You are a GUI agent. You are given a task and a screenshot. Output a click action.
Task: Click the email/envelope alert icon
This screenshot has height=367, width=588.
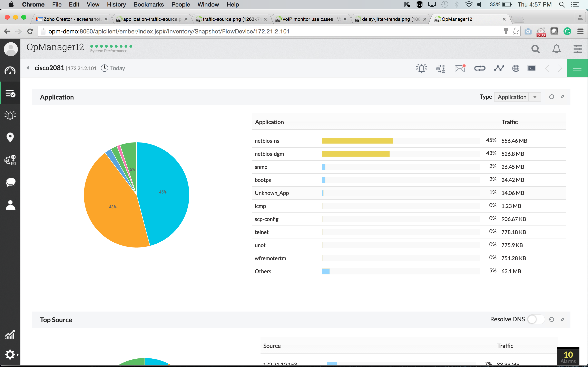(x=460, y=68)
